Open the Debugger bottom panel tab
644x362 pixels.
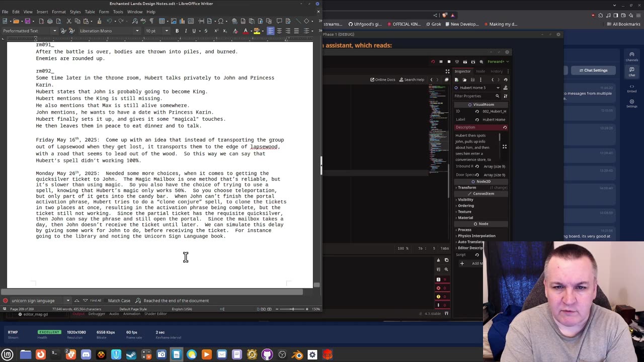[97, 314]
